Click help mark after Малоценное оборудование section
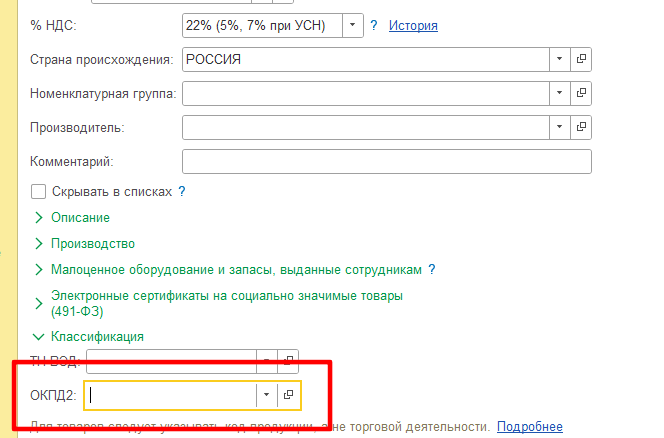This screenshot has height=438, width=664. click(432, 270)
